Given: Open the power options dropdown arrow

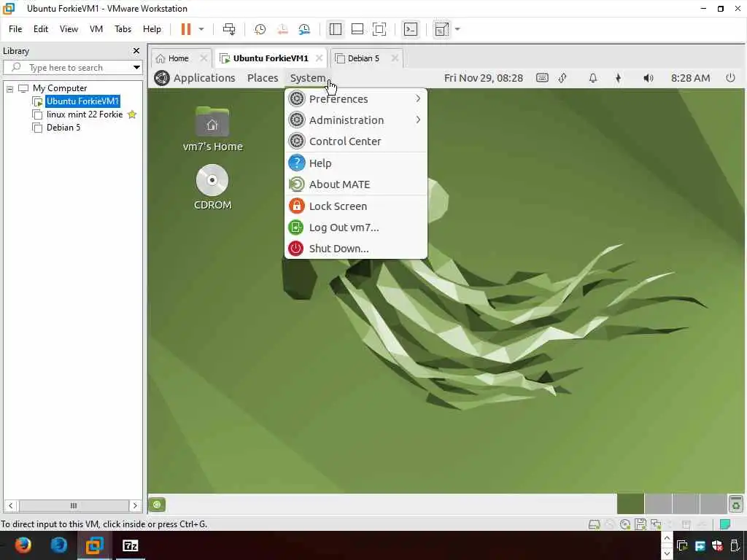Looking at the screenshot, I should pos(201,29).
